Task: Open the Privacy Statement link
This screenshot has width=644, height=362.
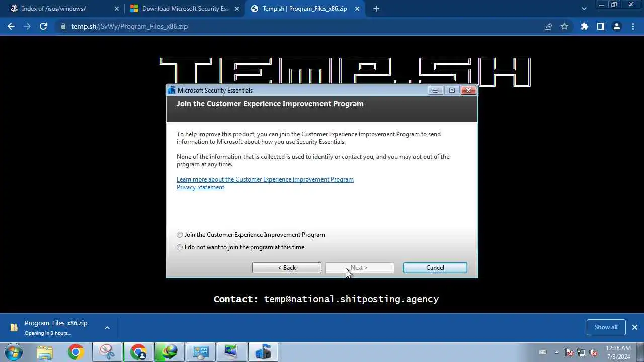Action: point(200,187)
